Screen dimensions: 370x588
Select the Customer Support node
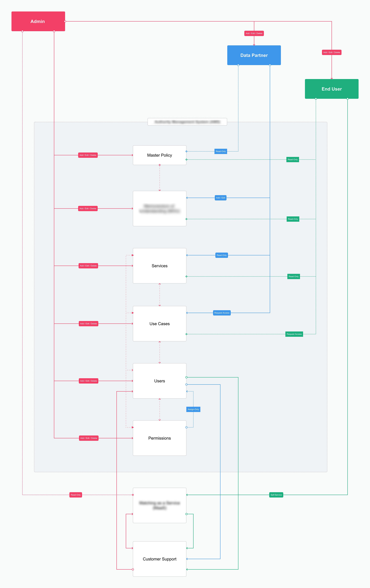(x=160, y=559)
